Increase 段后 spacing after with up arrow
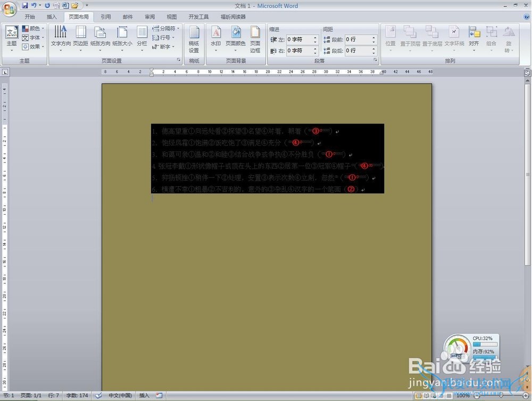 click(373, 48)
